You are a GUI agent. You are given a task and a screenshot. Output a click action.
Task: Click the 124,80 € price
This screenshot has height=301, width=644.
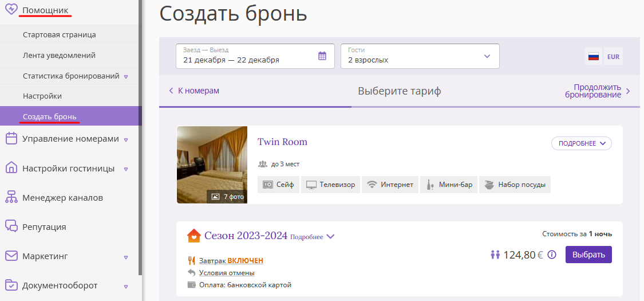(x=523, y=255)
